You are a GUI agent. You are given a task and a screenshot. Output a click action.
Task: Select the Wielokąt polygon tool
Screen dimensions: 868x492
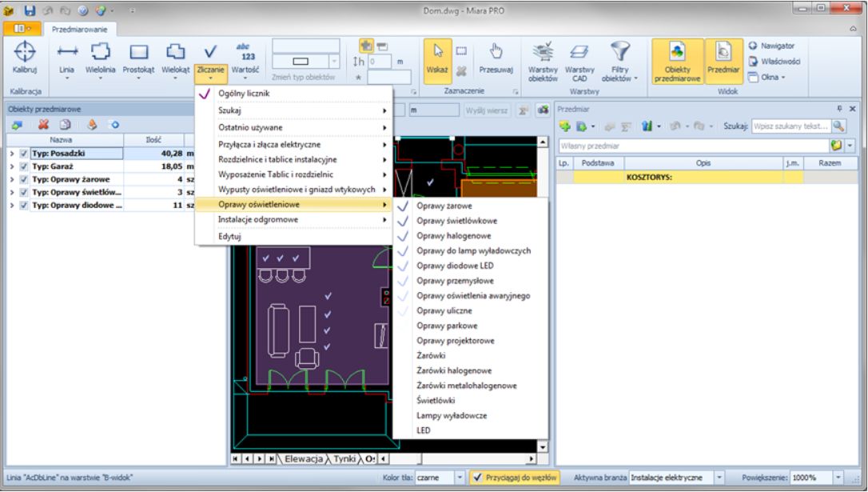click(176, 59)
